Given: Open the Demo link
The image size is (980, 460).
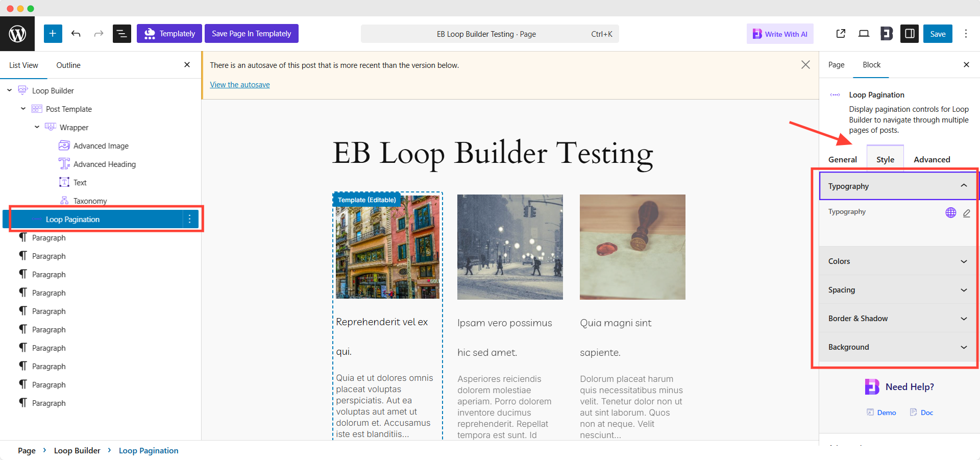Looking at the screenshot, I should click(881, 413).
